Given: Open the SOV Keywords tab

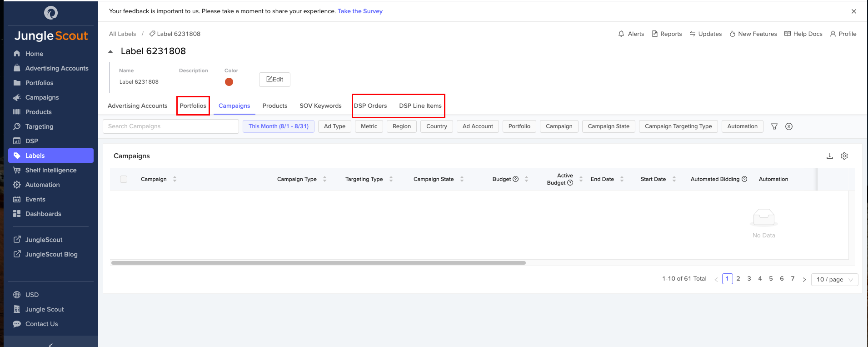Looking at the screenshot, I should point(320,106).
